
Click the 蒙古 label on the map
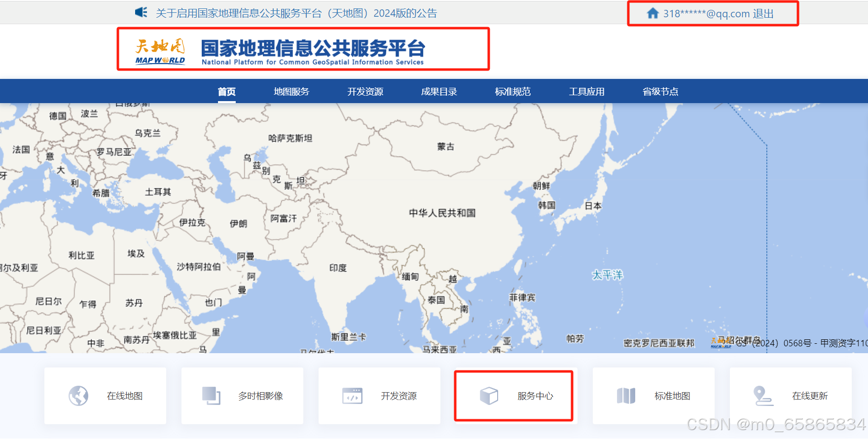tap(446, 146)
